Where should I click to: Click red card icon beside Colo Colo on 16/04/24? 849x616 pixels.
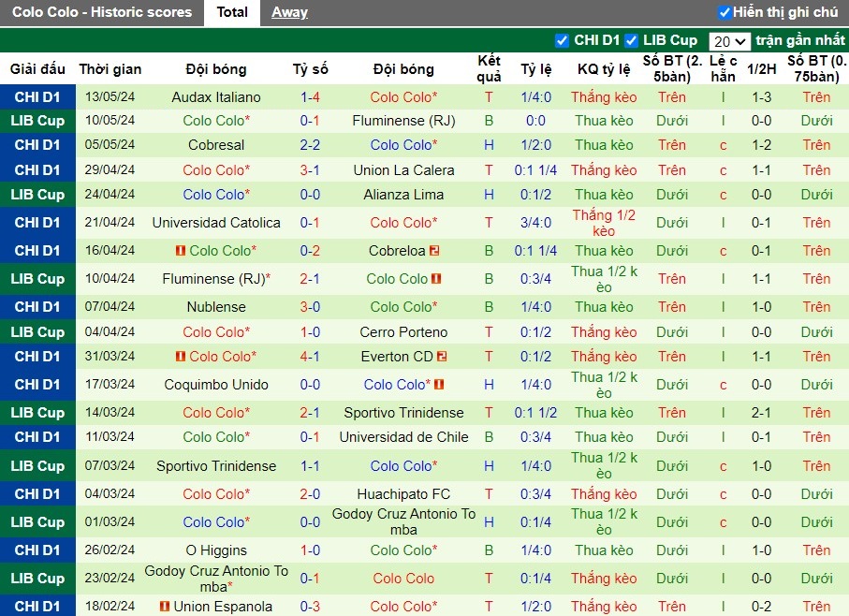[x=181, y=251]
